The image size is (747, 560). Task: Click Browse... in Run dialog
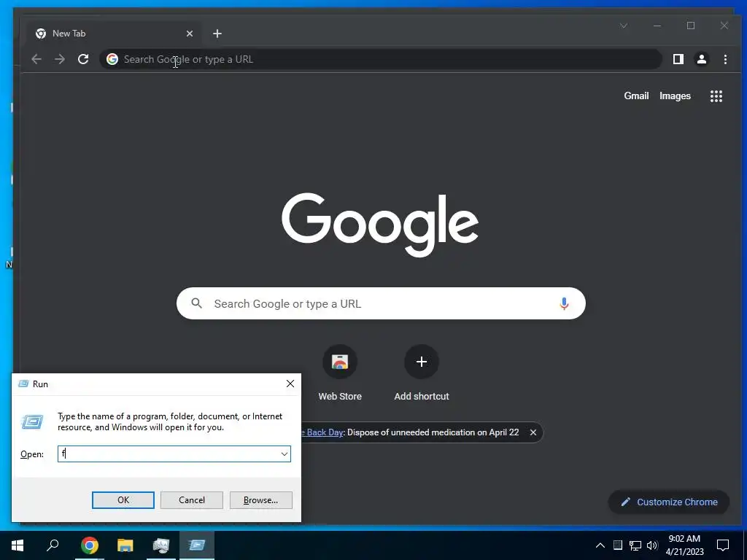click(260, 500)
